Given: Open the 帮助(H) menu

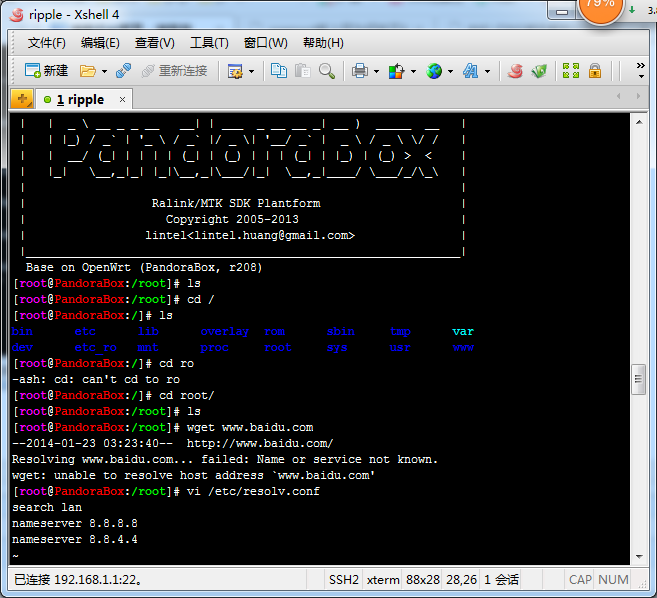Looking at the screenshot, I should tap(323, 43).
